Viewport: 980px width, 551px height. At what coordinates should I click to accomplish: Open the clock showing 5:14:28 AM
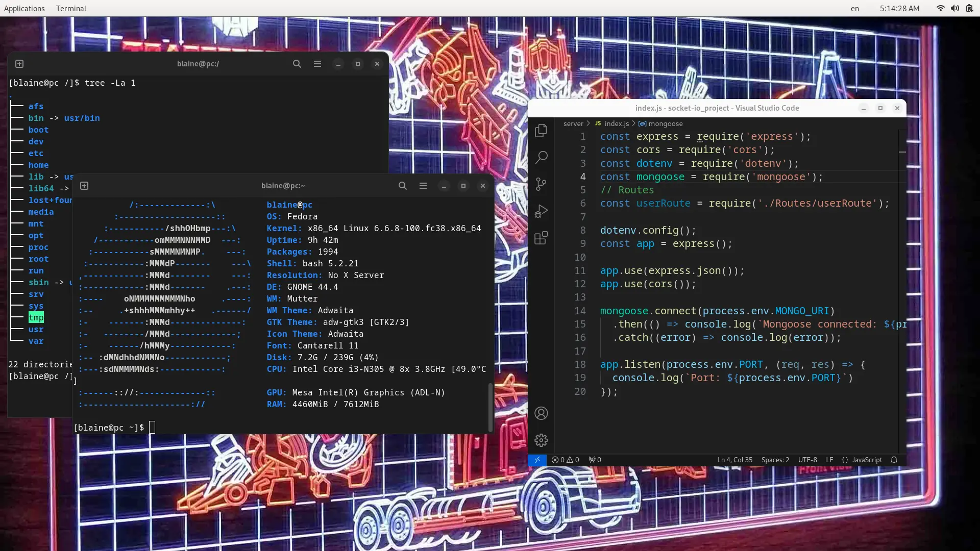pyautogui.click(x=899, y=8)
